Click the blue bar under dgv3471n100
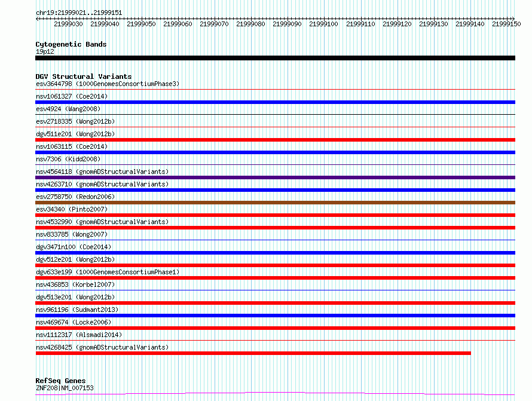 coord(275,253)
